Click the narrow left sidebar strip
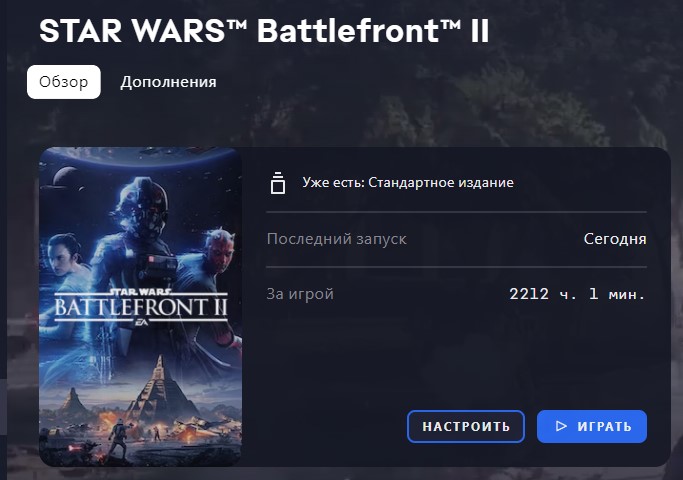This screenshot has height=480, width=683. click(3, 240)
